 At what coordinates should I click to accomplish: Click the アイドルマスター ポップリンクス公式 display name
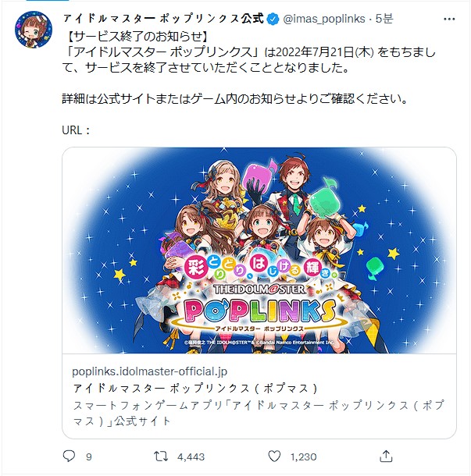click(163, 19)
